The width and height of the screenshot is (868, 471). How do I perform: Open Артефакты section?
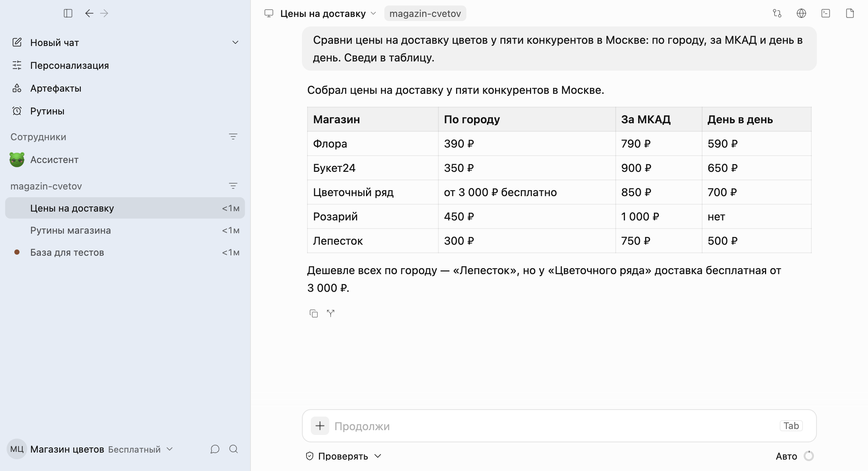[x=125, y=88]
